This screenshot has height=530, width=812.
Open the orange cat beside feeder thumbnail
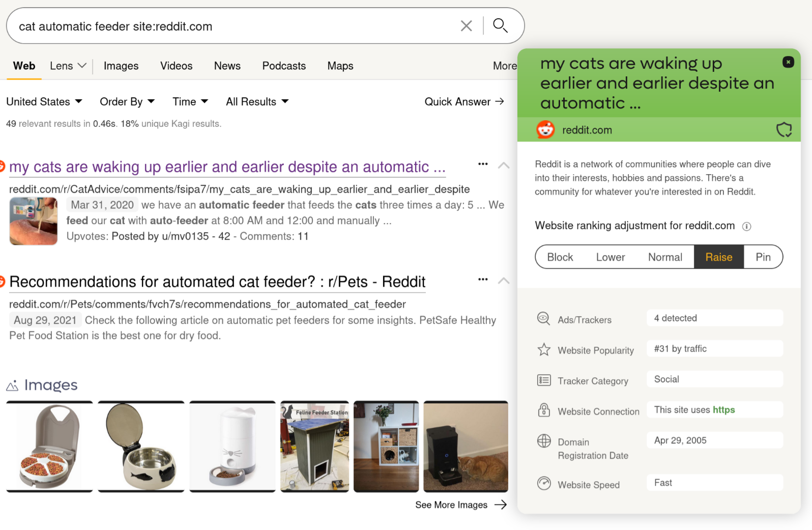click(466, 446)
